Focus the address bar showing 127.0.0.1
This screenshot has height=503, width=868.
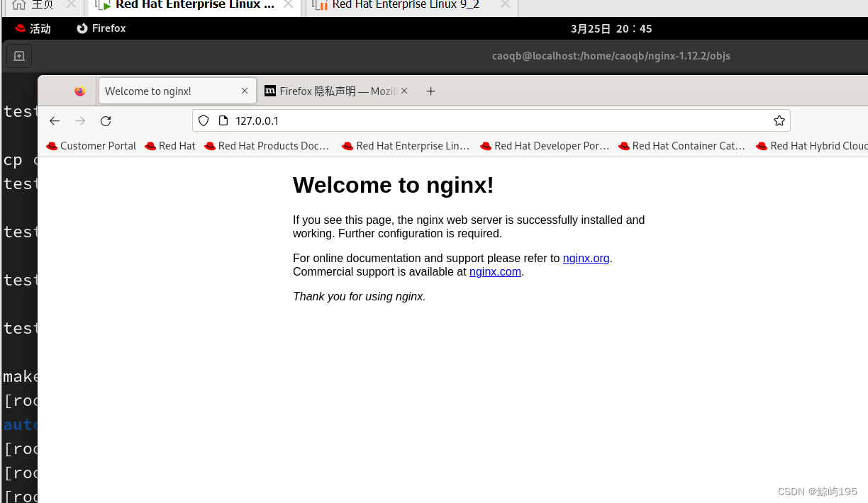[x=491, y=120]
